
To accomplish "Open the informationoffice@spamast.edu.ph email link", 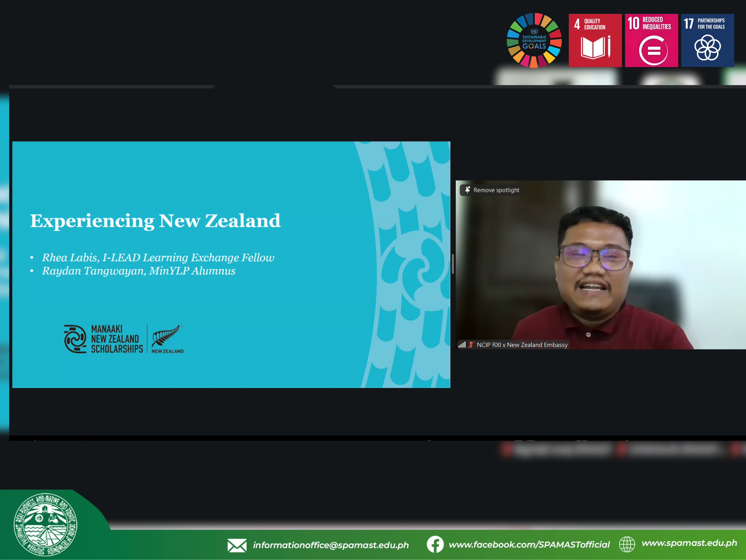I will tap(330, 545).
